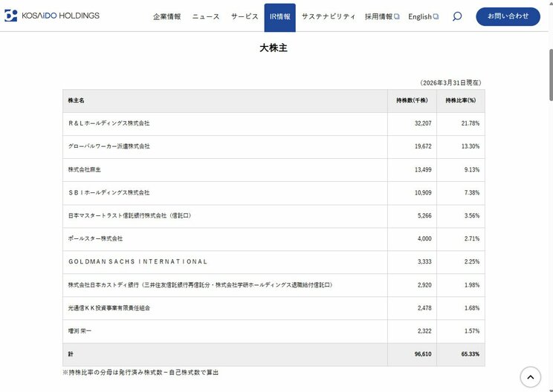Select the ポールスター株式会社 name
Viewport: 553px width, 392px height.
click(95, 238)
